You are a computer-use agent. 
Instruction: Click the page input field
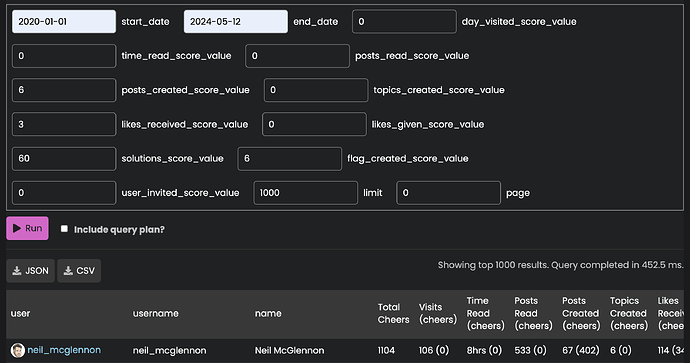(x=448, y=193)
